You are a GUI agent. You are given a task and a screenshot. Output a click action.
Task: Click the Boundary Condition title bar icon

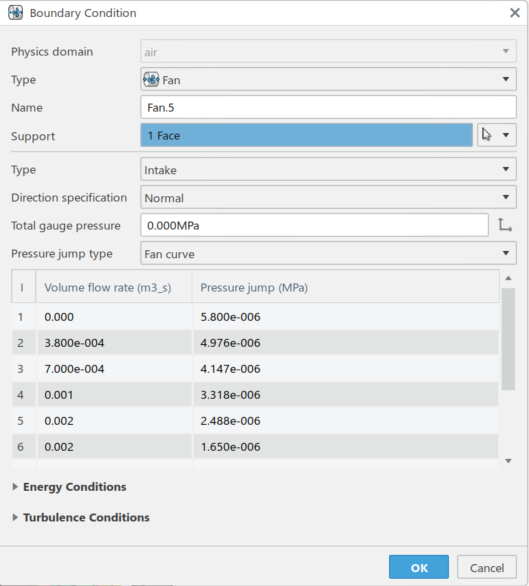click(15, 13)
